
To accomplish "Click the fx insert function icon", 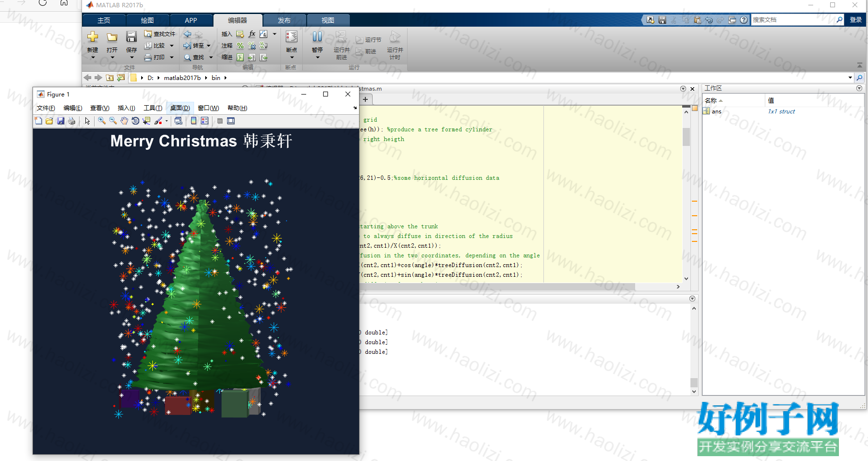I will pyautogui.click(x=252, y=34).
